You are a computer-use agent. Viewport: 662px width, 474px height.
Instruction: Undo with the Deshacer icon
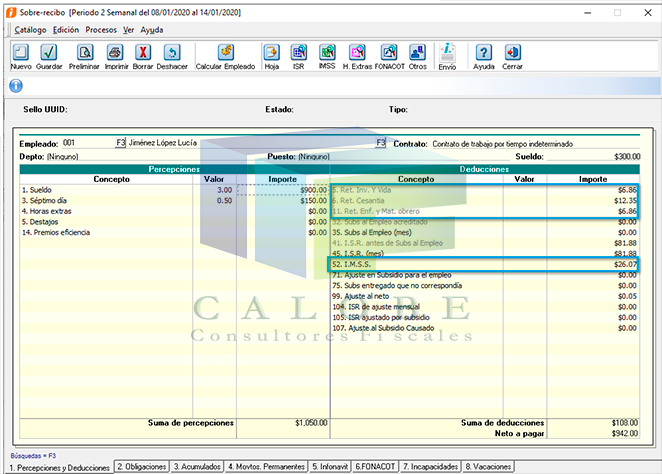(x=172, y=57)
